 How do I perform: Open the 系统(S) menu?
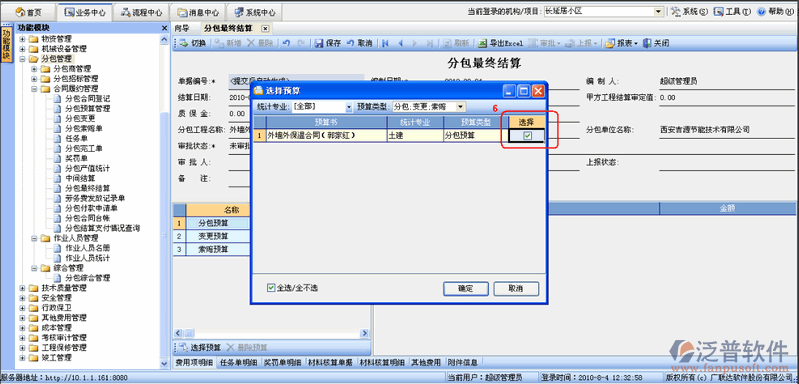(x=689, y=11)
